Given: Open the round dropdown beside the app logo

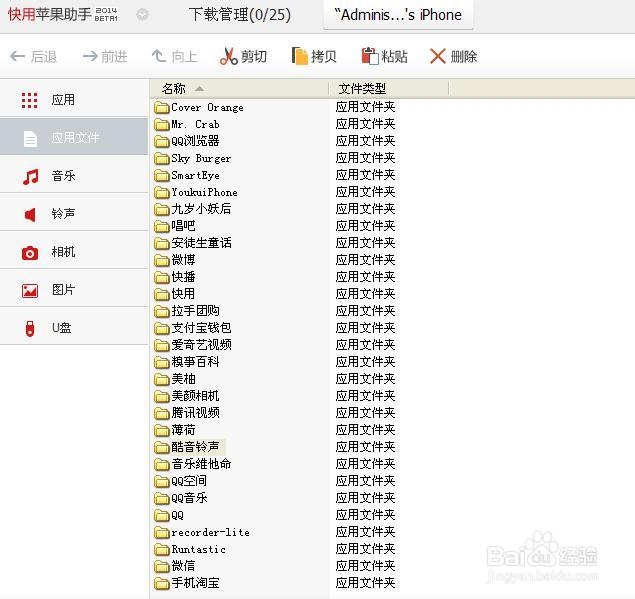Looking at the screenshot, I should click(x=142, y=15).
